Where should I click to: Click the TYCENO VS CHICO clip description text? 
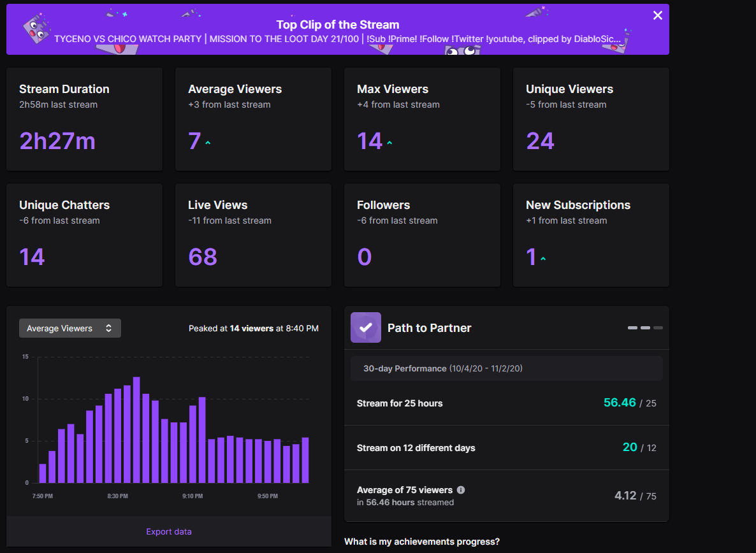[x=337, y=39]
